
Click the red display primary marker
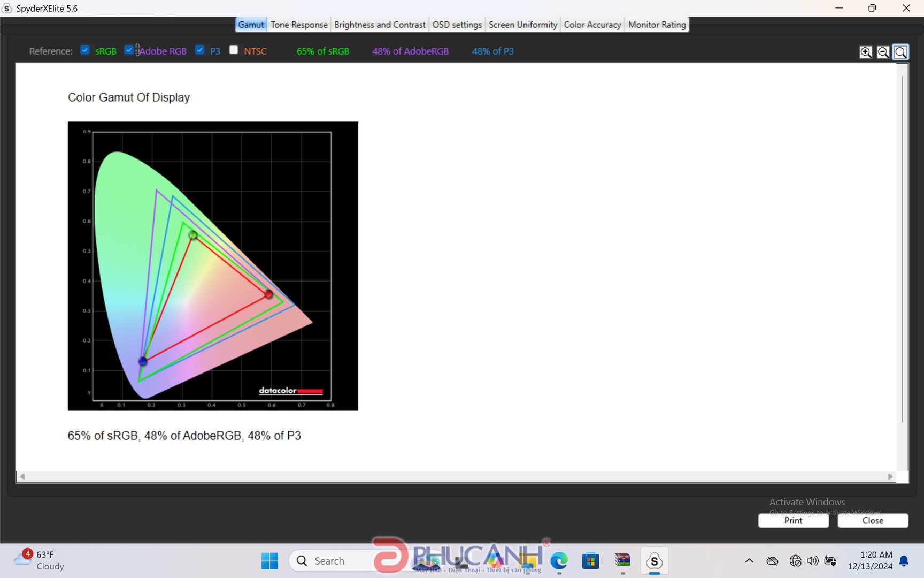pos(268,294)
